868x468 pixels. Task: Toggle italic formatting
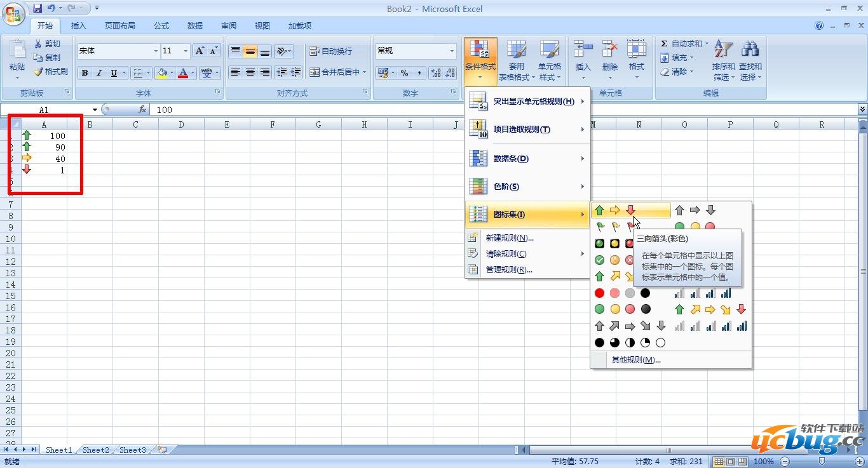(x=98, y=72)
